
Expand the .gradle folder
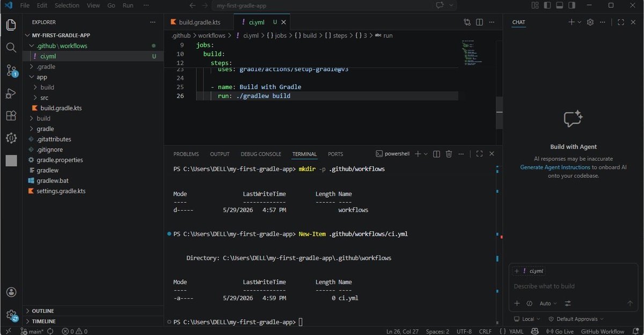coord(93,66)
